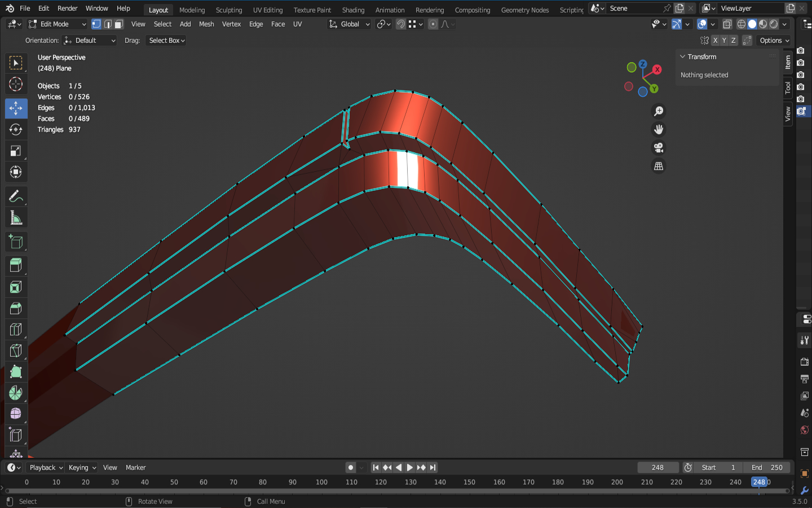Open the shading options dropdown
The width and height of the screenshot is (812, 508).
[x=784, y=24]
